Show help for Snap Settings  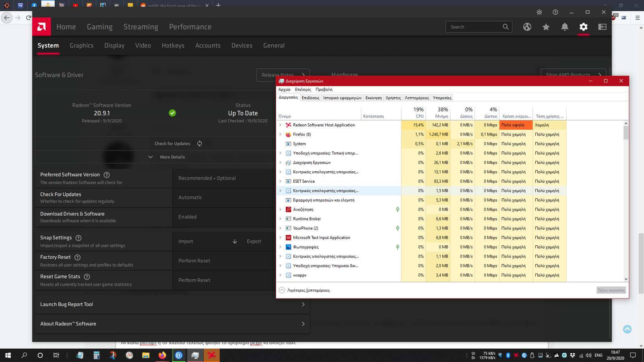click(x=78, y=238)
